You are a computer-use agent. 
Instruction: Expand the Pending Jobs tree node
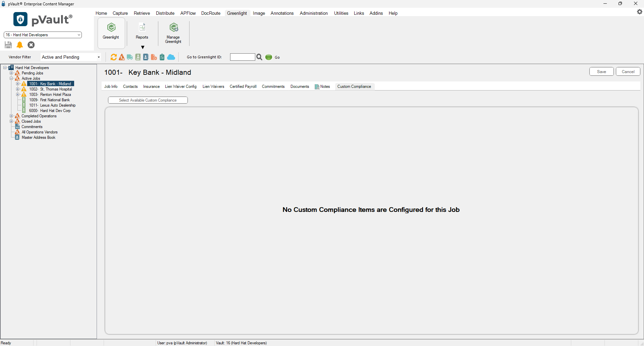[11, 73]
